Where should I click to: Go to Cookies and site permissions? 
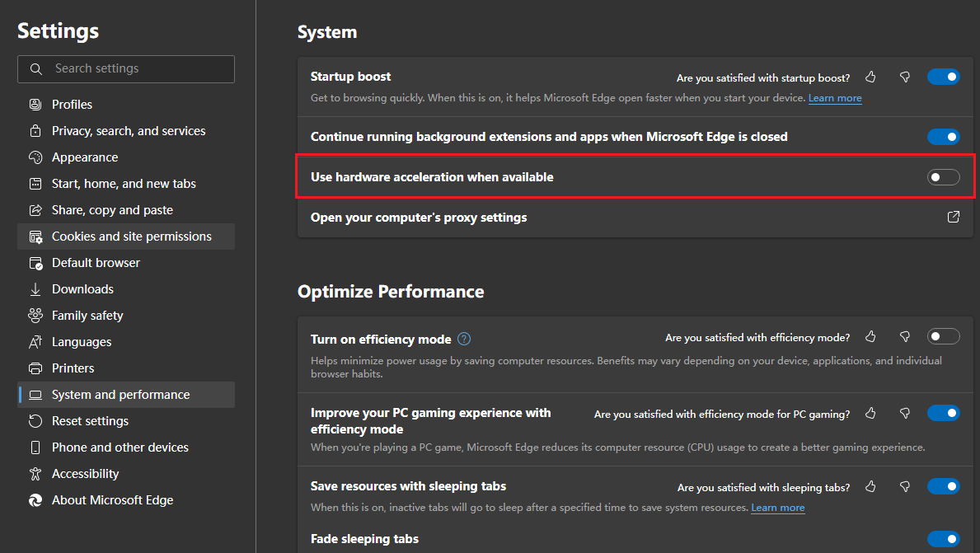131,237
